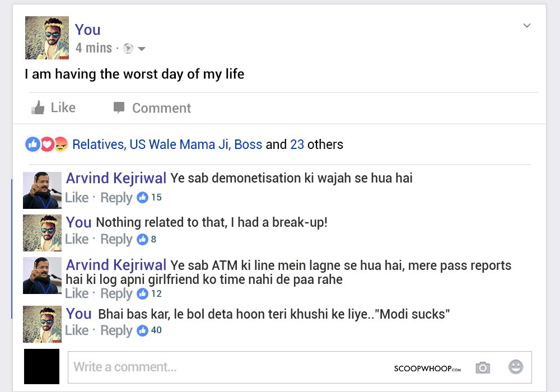560x392 pixels.
Task: Open camera icon in comment box
Action: tap(483, 367)
